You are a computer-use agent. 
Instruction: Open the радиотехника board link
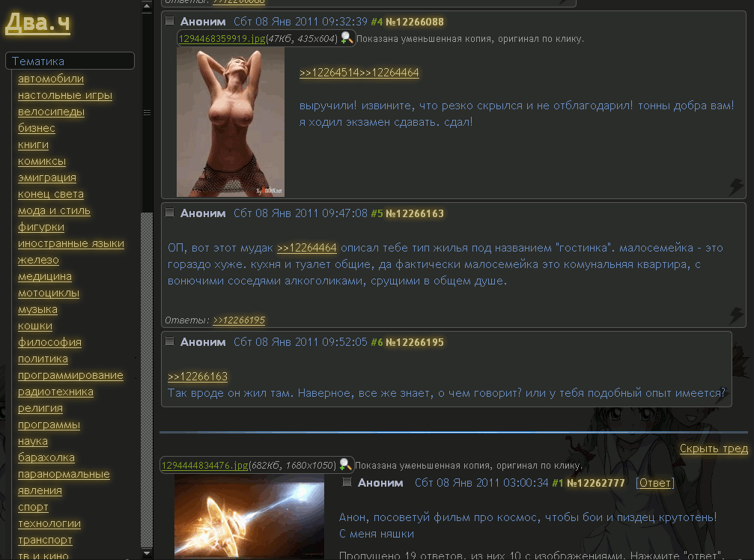point(55,392)
